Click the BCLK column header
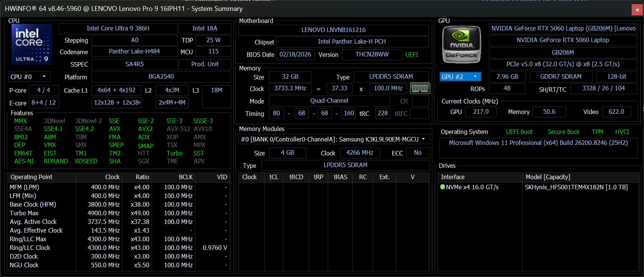This screenshot has width=644, height=277. (185, 177)
